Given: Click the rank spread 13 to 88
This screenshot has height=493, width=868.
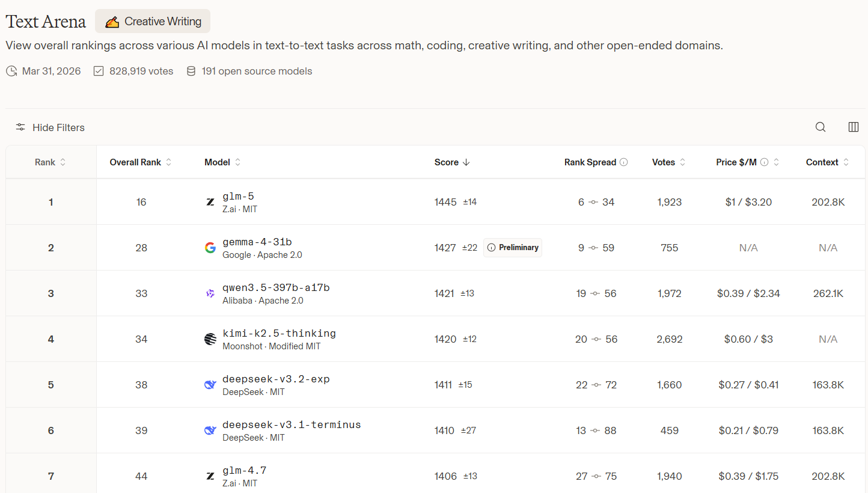Looking at the screenshot, I should [596, 430].
